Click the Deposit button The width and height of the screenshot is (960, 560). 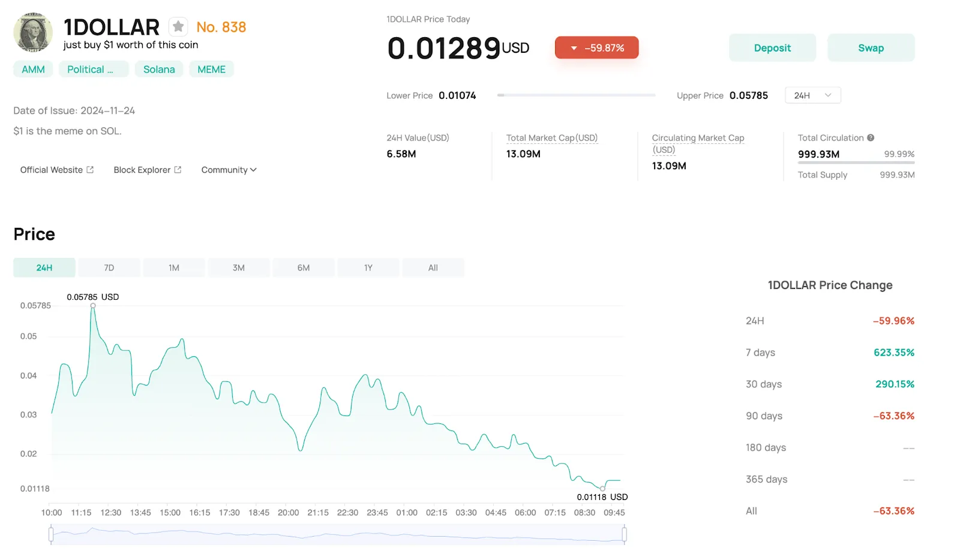(772, 48)
